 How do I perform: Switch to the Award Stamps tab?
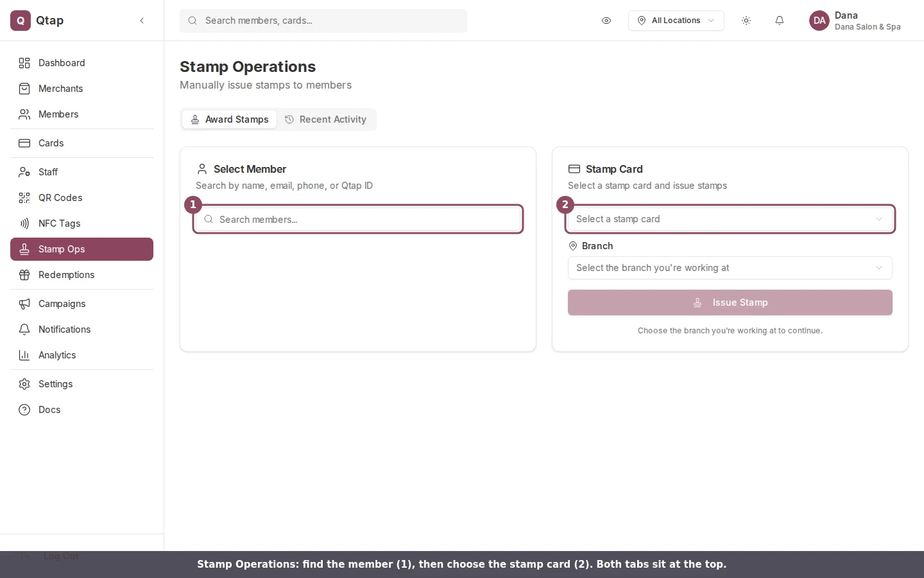[x=230, y=119]
